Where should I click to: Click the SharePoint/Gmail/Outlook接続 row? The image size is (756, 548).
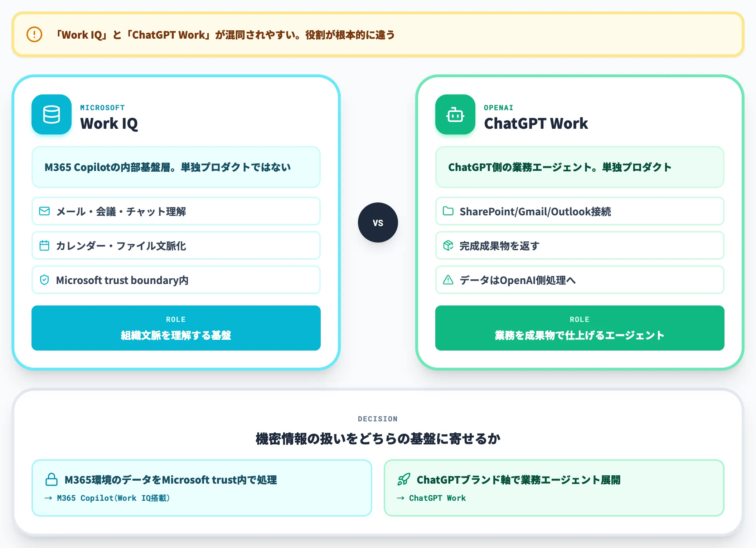tap(580, 211)
